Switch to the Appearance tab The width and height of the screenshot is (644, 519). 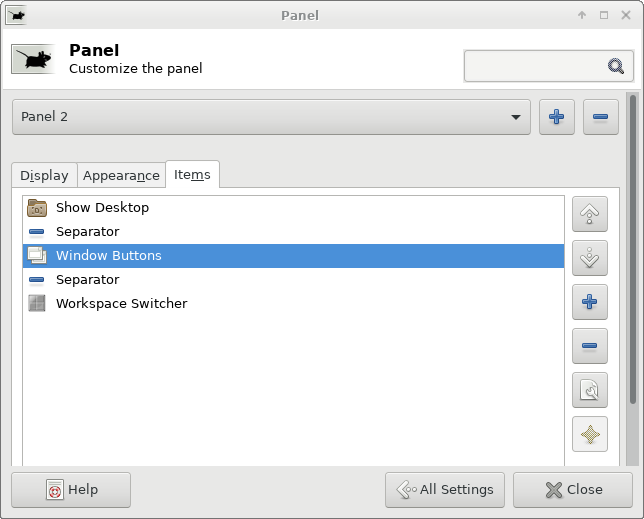pyautogui.click(x=121, y=175)
